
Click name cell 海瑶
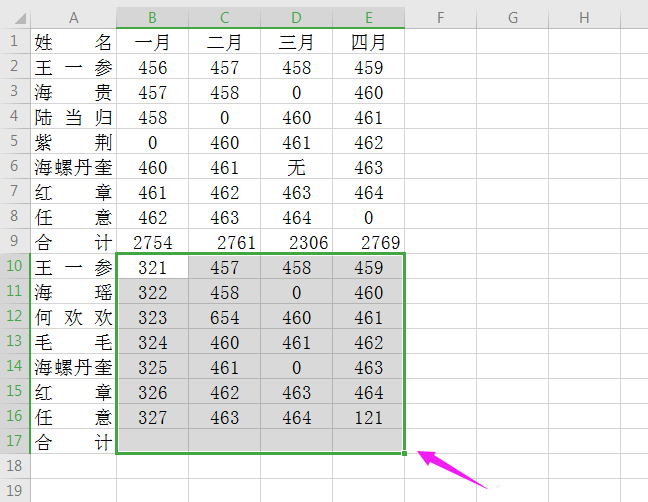(74, 292)
